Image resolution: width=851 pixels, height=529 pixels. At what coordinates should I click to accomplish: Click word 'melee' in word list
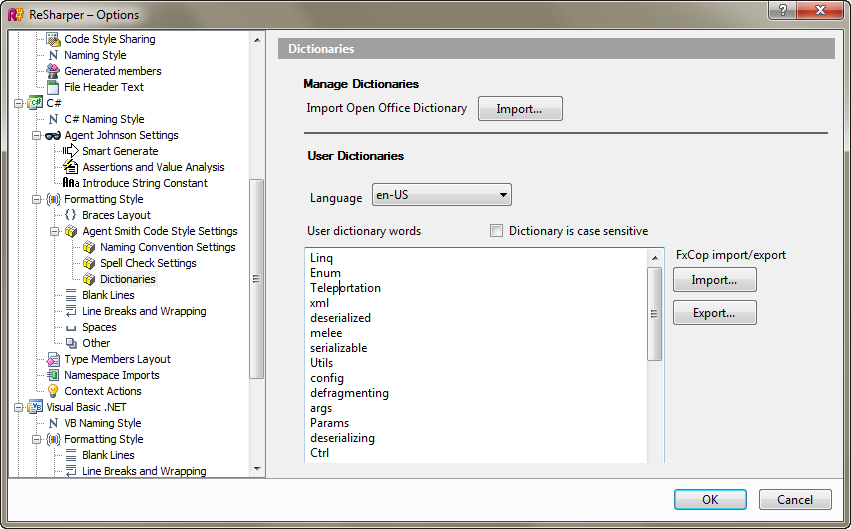(326, 333)
